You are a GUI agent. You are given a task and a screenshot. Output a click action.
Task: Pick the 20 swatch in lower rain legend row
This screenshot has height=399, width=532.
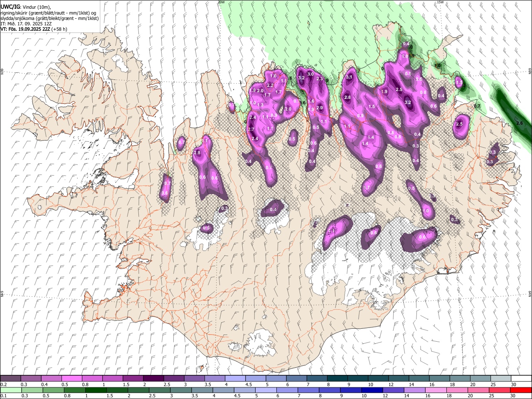coord(478,390)
